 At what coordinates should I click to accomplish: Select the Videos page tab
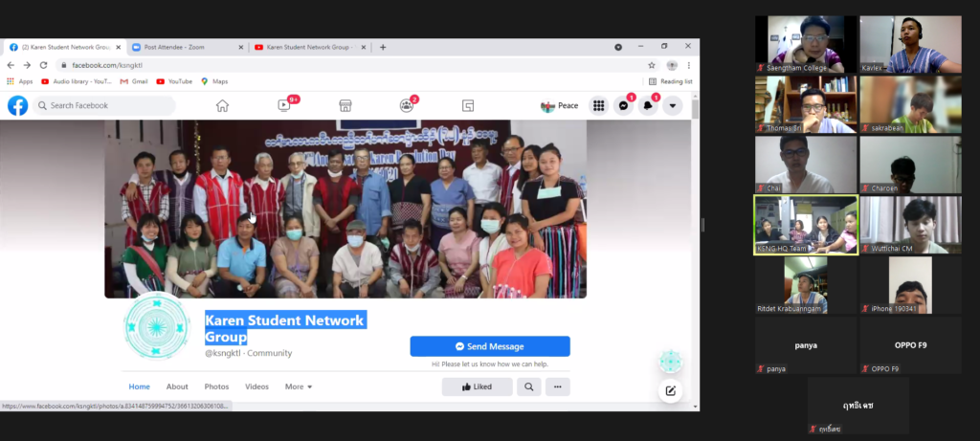coord(256,386)
